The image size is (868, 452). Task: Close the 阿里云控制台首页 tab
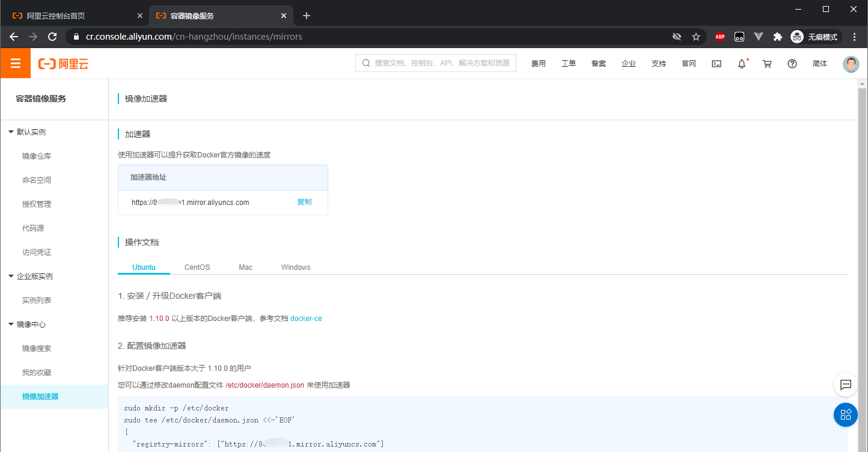(140, 16)
